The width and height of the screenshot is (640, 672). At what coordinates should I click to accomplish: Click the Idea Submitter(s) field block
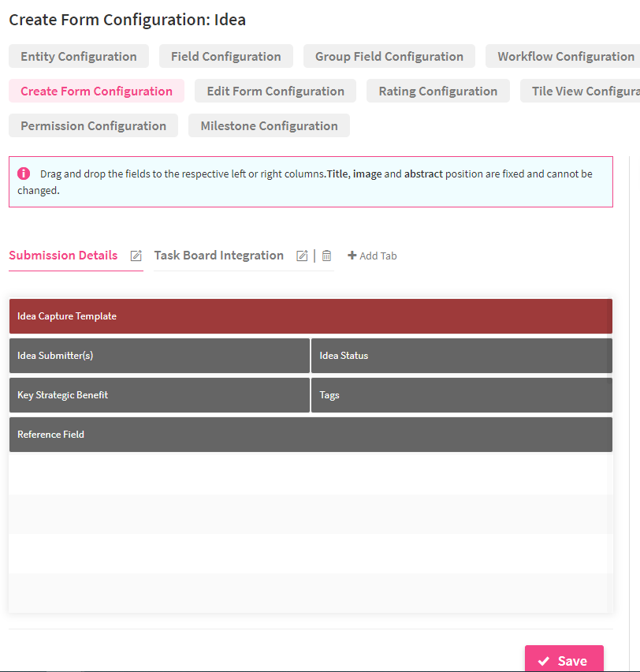point(159,356)
